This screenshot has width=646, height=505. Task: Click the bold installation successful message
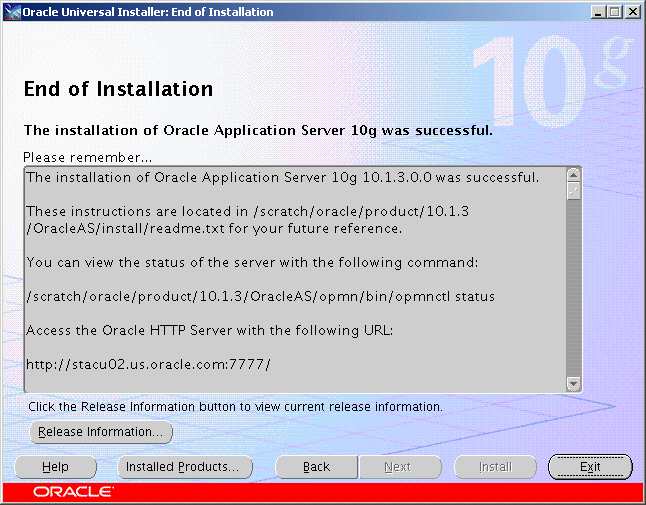pyautogui.click(x=258, y=131)
